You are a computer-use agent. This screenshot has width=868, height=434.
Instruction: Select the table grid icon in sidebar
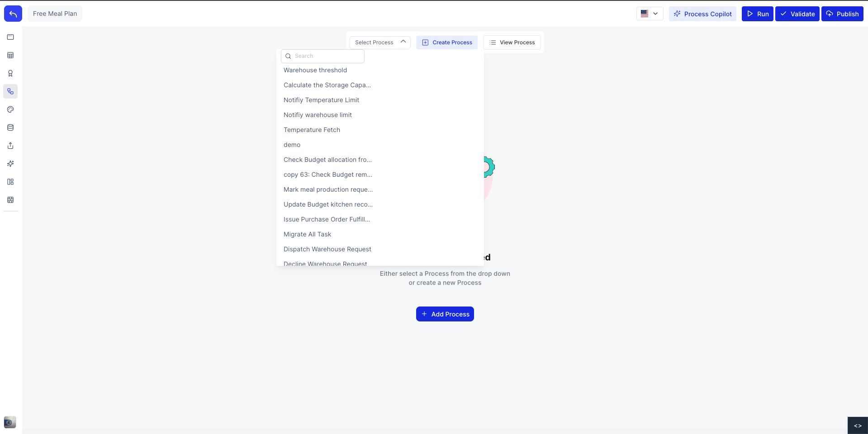(10, 55)
